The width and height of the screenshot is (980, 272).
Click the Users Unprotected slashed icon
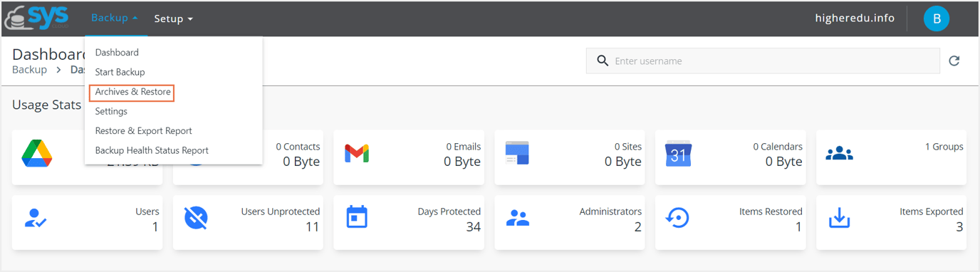[196, 218]
